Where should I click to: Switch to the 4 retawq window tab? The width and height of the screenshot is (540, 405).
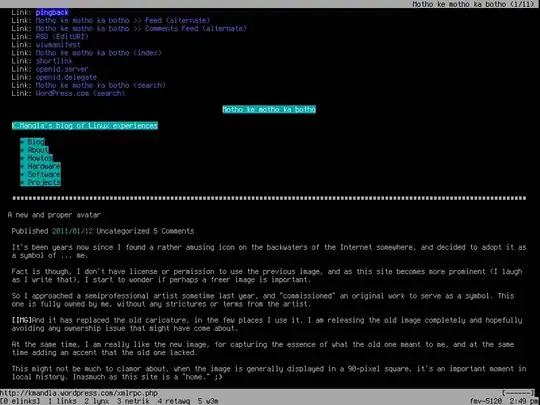174,401
